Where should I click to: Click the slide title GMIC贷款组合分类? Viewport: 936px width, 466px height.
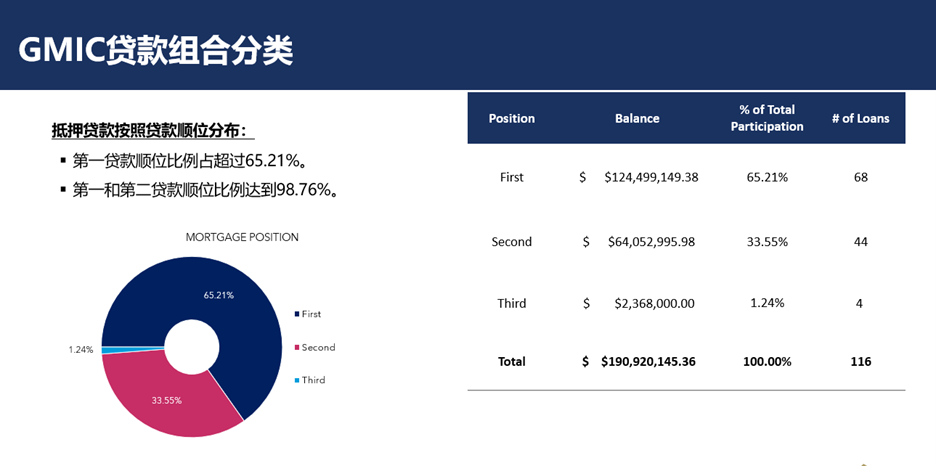(x=156, y=48)
